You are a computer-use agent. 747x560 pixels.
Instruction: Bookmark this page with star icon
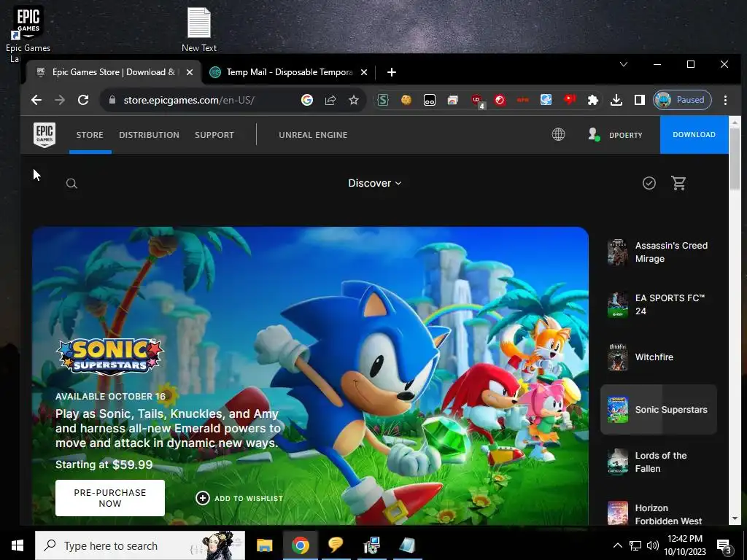[354, 100]
